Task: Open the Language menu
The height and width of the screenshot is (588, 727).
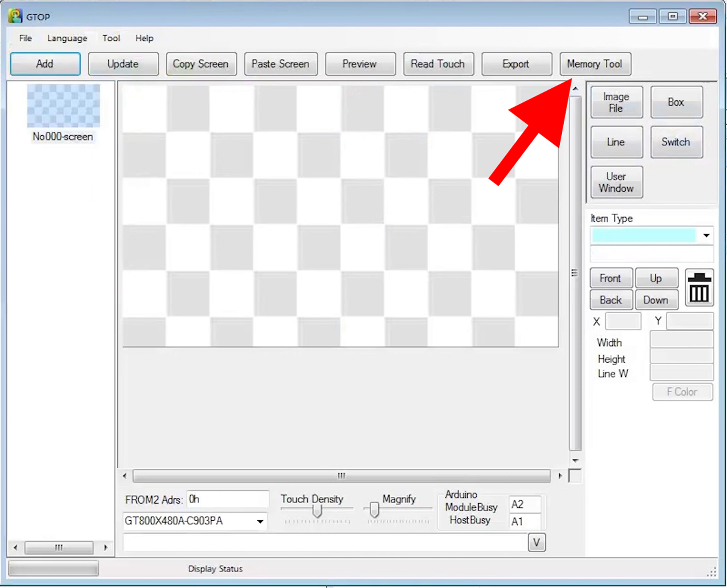Action: pos(67,38)
